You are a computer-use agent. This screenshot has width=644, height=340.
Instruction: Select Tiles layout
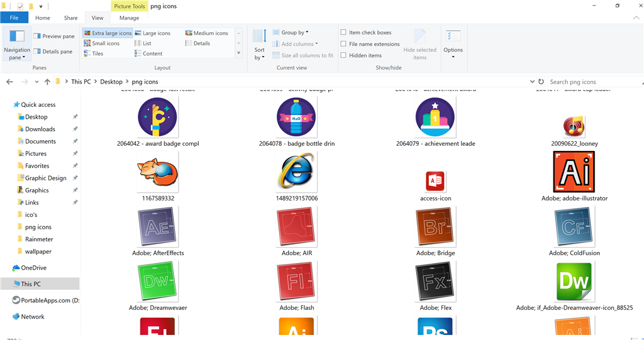93,53
